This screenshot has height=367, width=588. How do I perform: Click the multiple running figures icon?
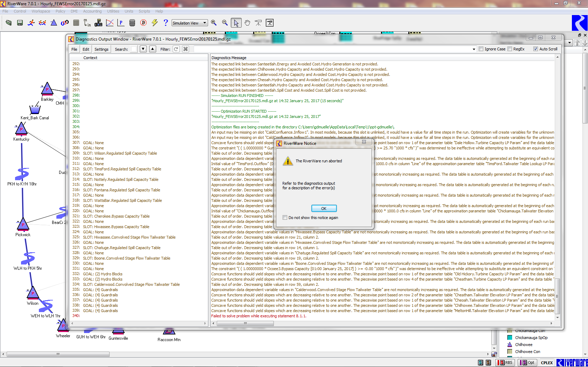click(x=42, y=23)
